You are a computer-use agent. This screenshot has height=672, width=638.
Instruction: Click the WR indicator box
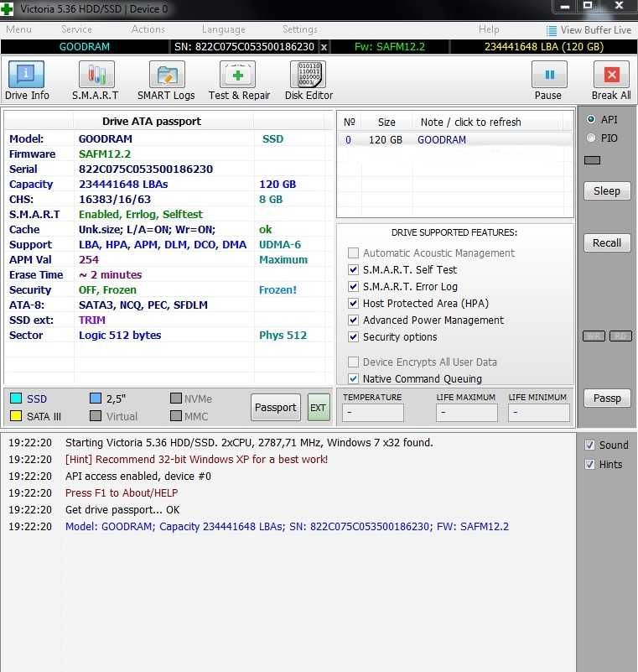pos(594,336)
